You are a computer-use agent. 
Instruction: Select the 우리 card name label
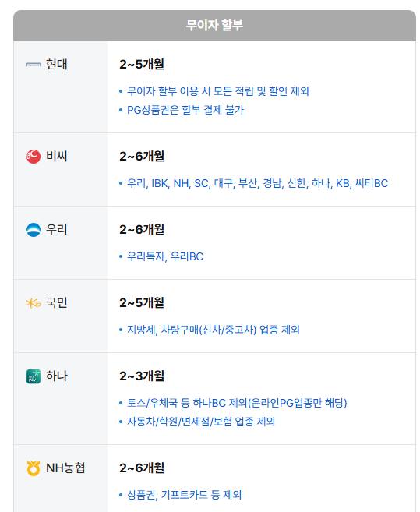57,230
